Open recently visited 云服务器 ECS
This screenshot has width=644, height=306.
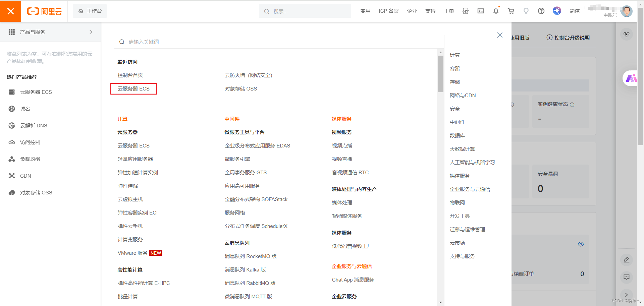pos(133,89)
